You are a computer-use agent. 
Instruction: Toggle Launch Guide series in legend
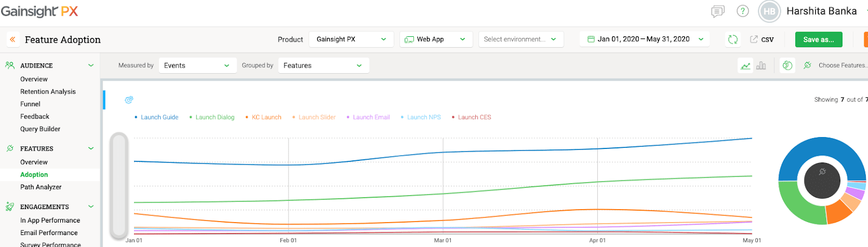159,118
